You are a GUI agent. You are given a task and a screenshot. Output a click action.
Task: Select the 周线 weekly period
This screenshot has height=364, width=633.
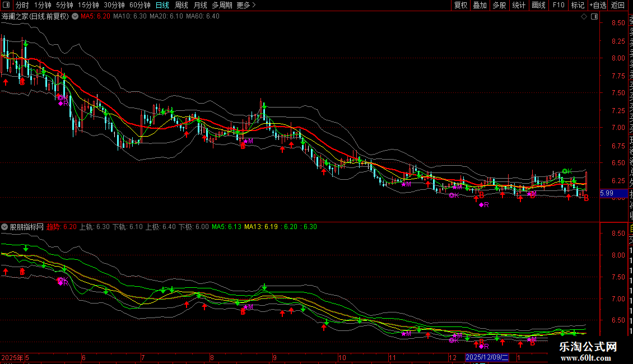coord(181,5)
